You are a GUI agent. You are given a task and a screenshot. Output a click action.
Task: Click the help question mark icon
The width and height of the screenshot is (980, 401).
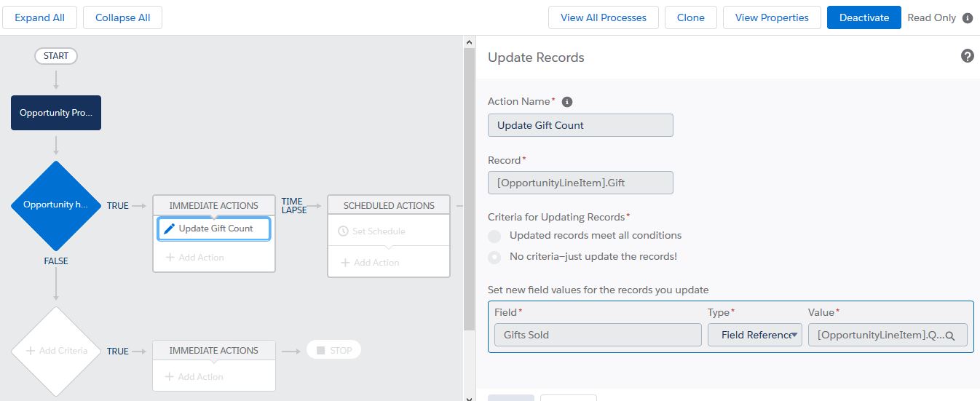[x=967, y=56]
